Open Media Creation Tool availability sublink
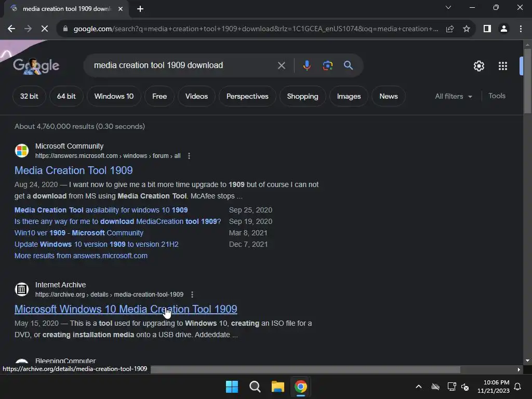Viewport: 532px width, 399px height. click(101, 210)
